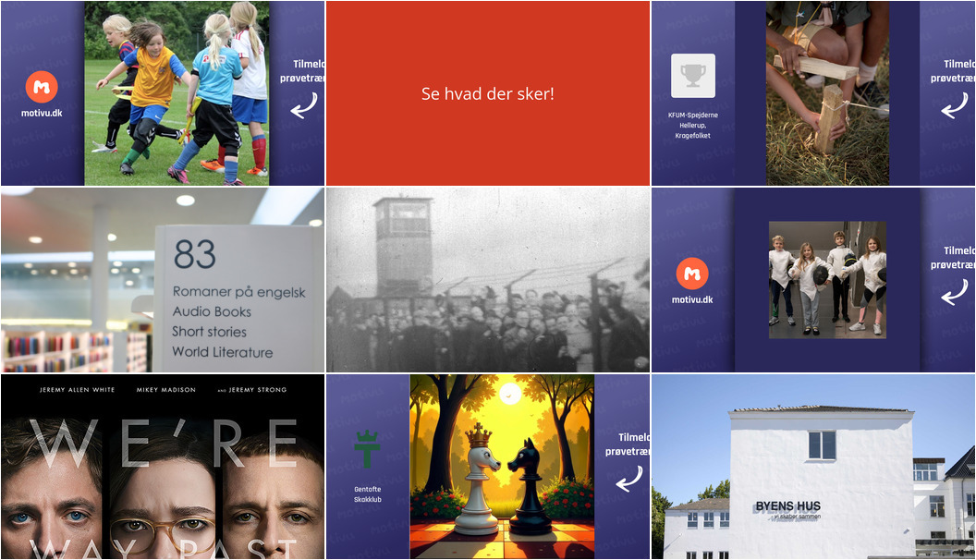The width and height of the screenshot is (976, 560).
Task: Click "Jeremy Strong" on the movie poster
Action: tap(258, 390)
